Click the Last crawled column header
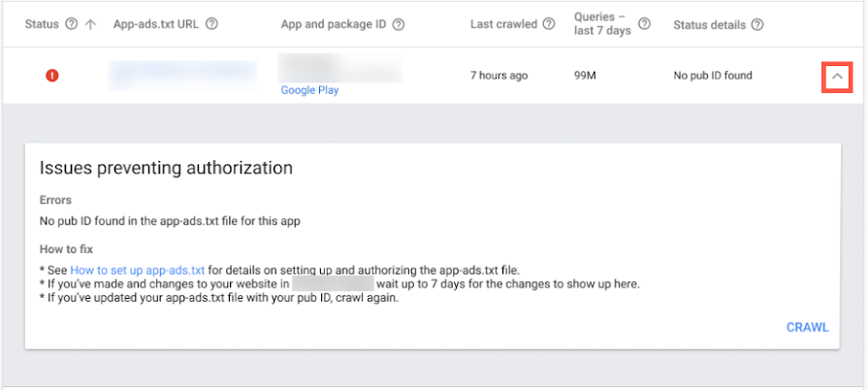868x390 pixels. (x=503, y=24)
